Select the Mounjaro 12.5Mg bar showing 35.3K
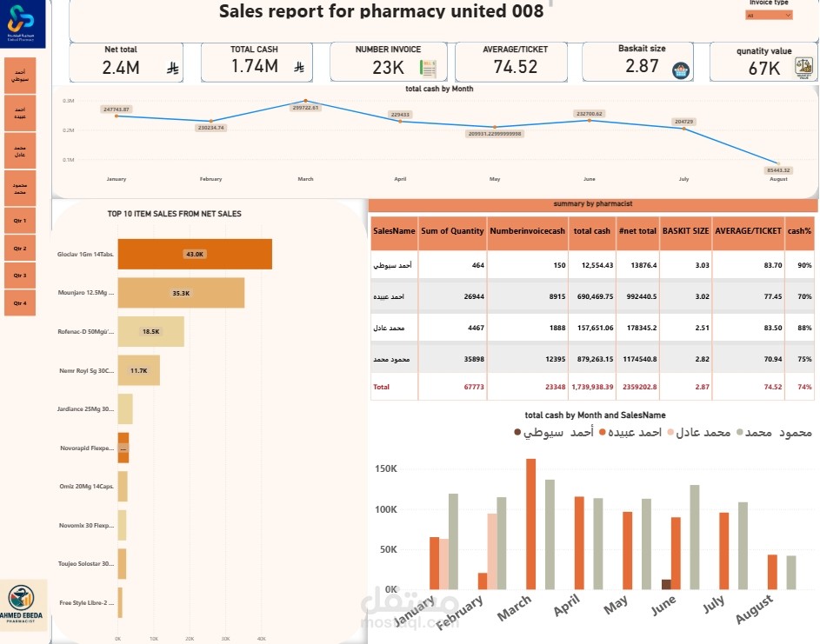 [x=181, y=293]
